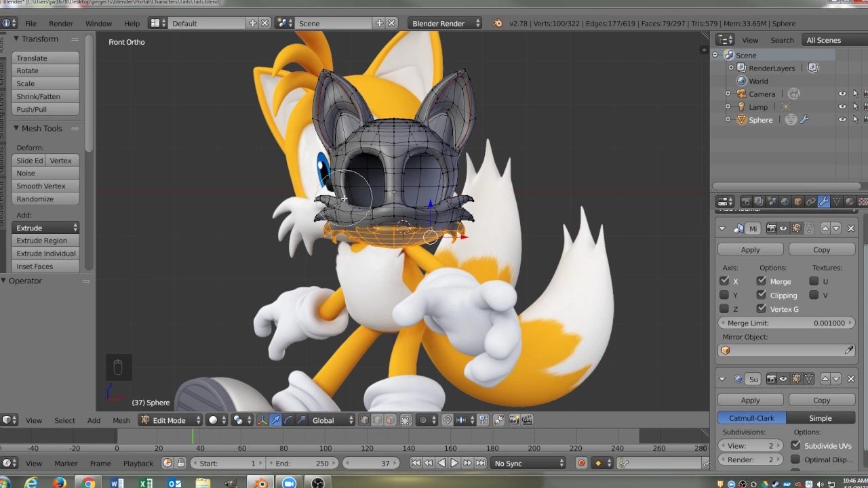The image size is (868, 488).
Task: Click the Inset Faces button
Action: pos(46,266)
